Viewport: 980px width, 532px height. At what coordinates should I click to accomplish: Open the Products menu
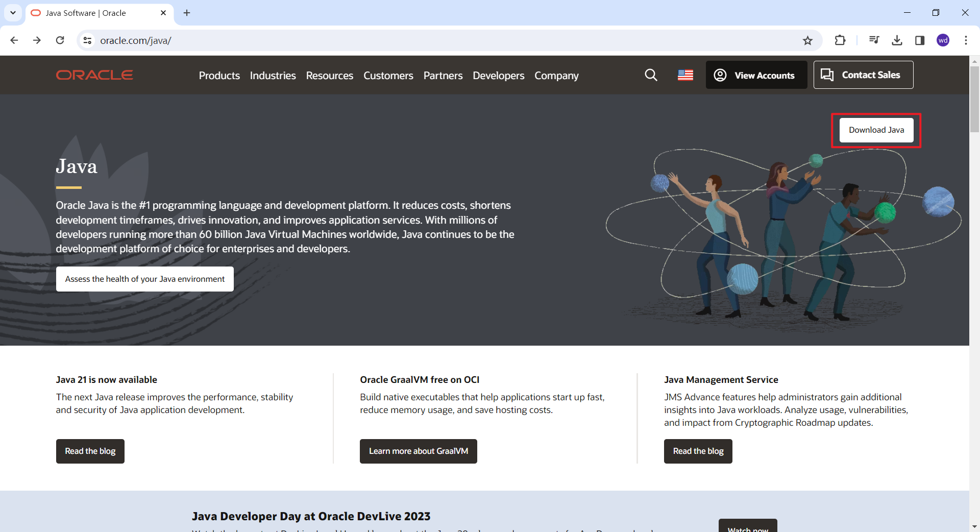(x=219, y=76)
